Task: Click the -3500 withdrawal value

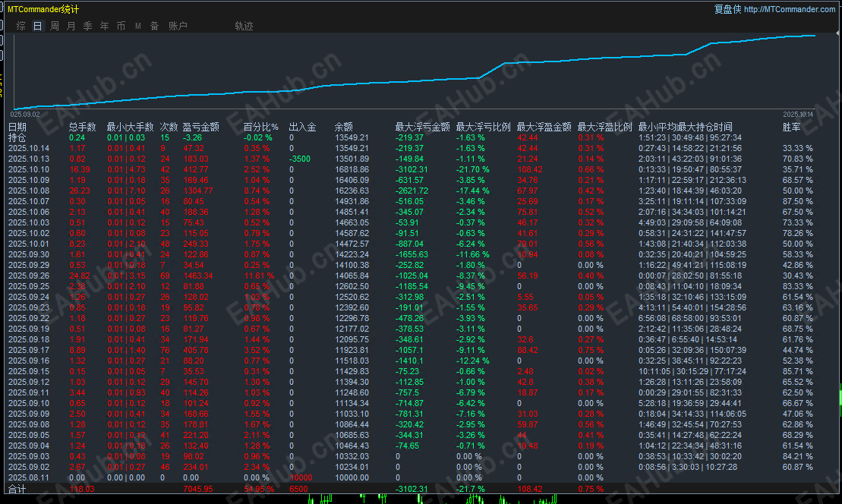Action: [x=300, y=159]
